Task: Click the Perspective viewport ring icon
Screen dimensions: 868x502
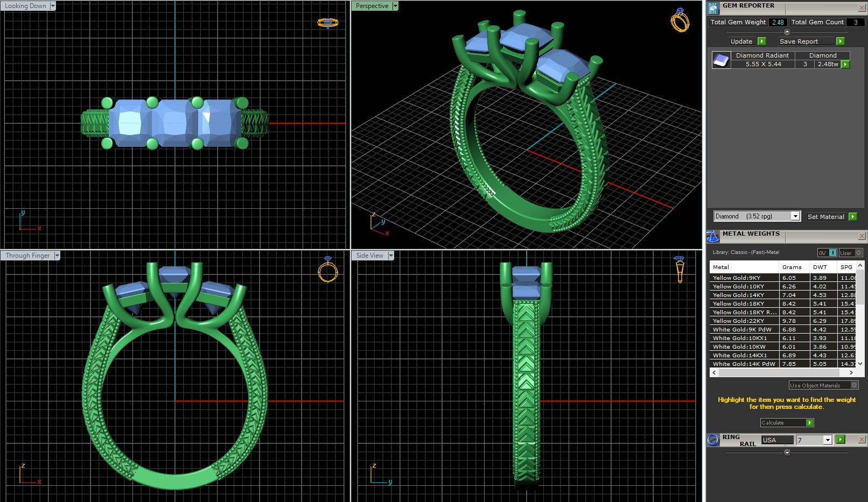Action: (x=680, y=21)
